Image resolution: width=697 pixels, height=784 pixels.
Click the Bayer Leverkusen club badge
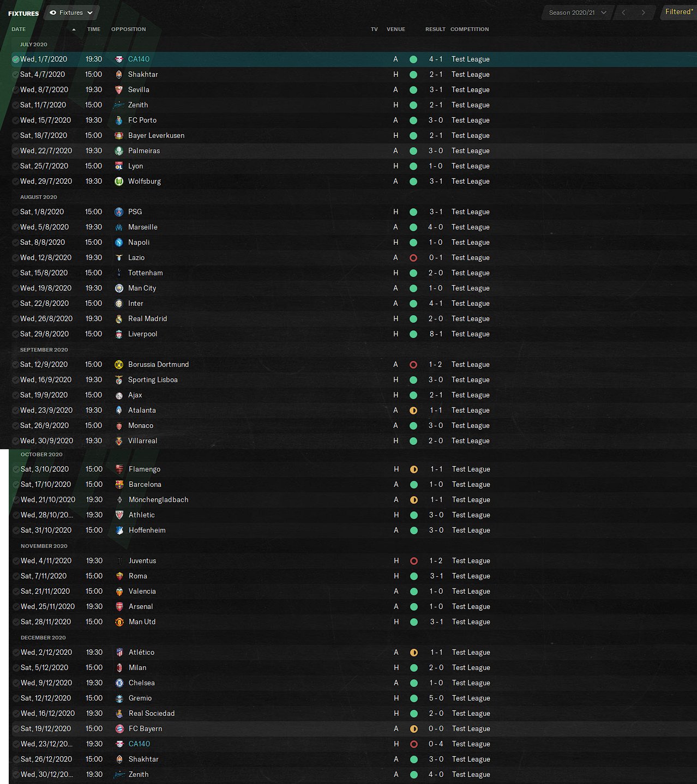[119, 136]
